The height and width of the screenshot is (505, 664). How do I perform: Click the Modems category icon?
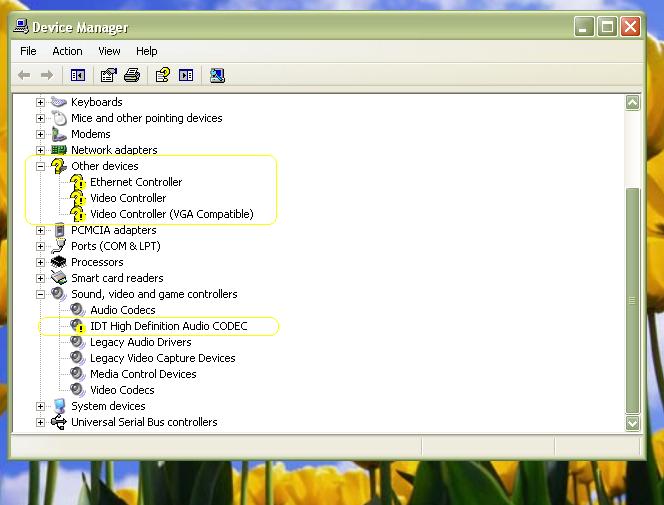click(59, 134)
